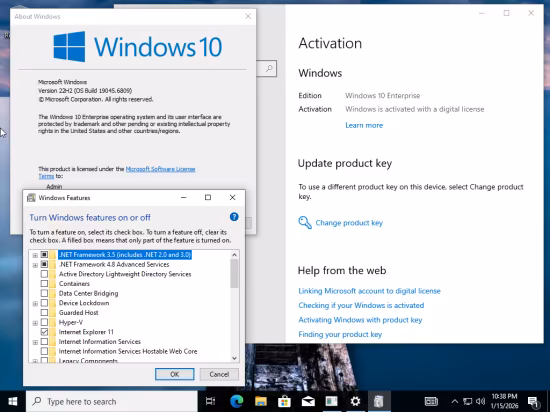Click the features list scroll-down arrow

point(234,358)
